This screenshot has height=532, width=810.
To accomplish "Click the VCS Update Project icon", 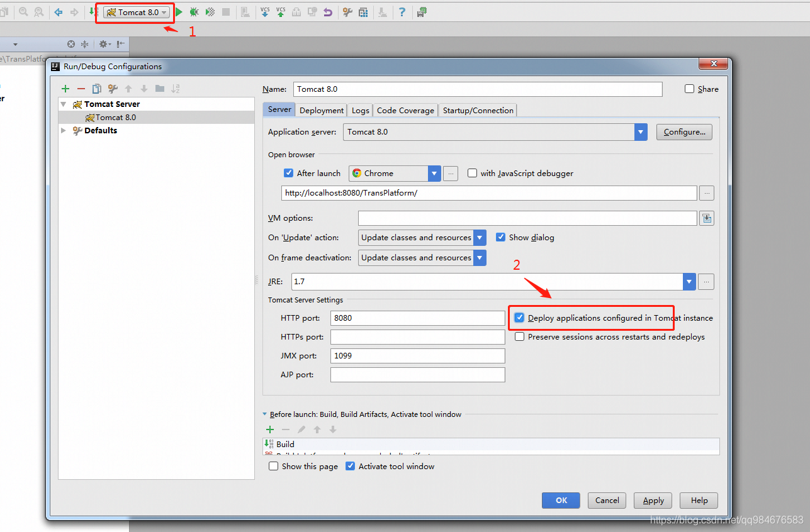I will pos(265,12).
